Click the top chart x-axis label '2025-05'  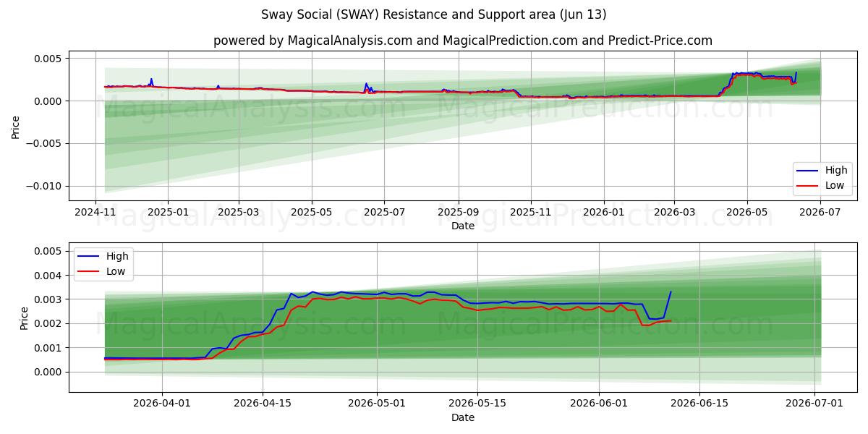click(312, 212)
